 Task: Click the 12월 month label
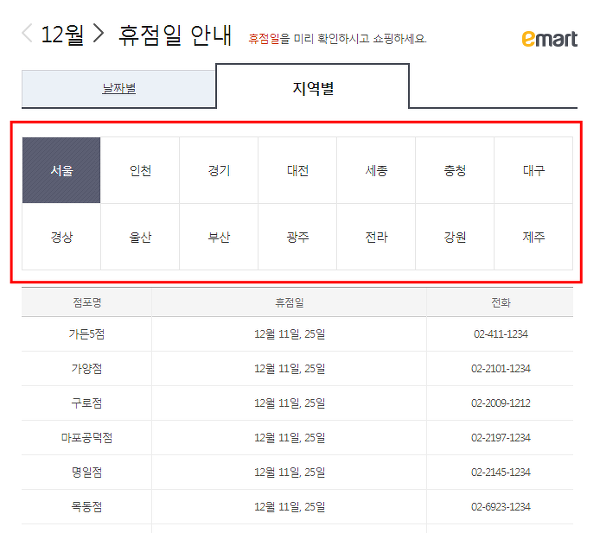(x=62, y=34)
